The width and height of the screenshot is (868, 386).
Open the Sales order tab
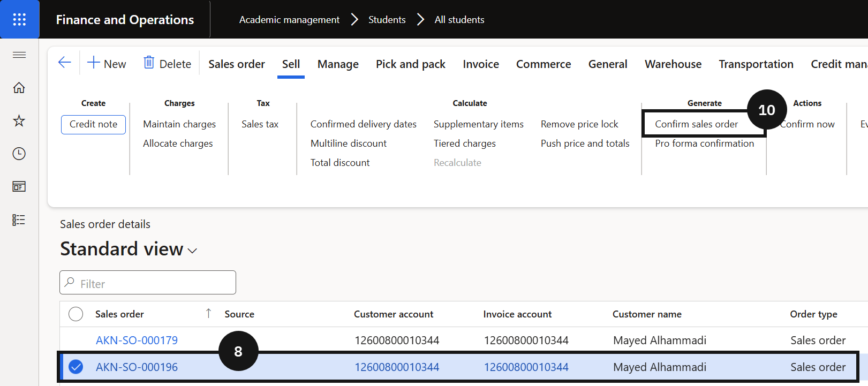click(x=237, y=64)
